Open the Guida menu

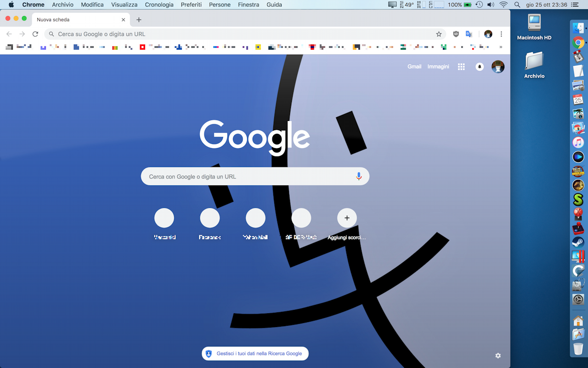point(274,5)
